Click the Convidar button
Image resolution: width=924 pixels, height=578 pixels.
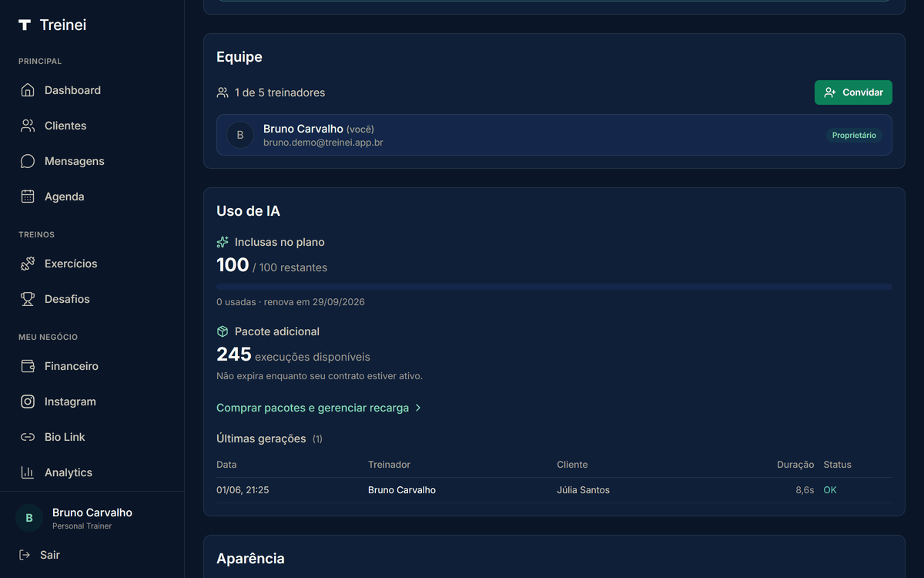click(x=853, y=92)
